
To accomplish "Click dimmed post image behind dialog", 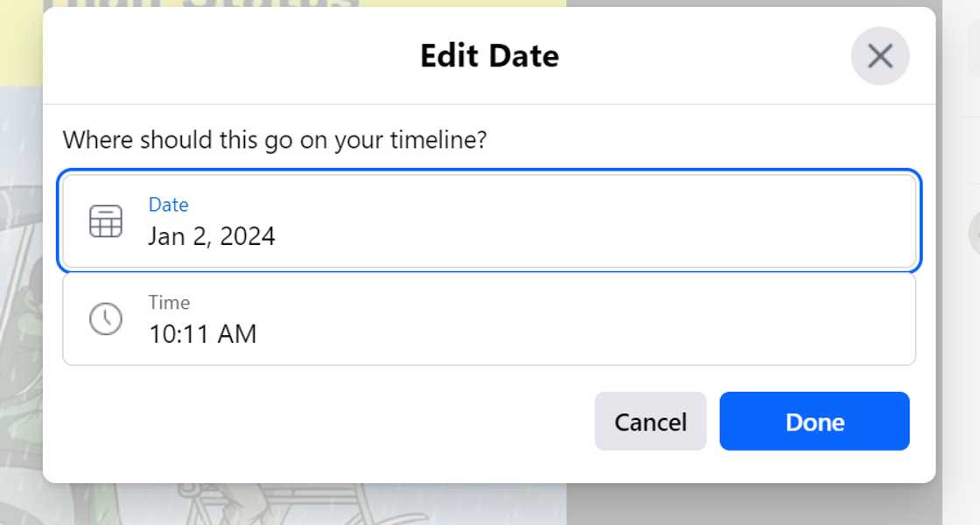I will (x=21, y=262).
